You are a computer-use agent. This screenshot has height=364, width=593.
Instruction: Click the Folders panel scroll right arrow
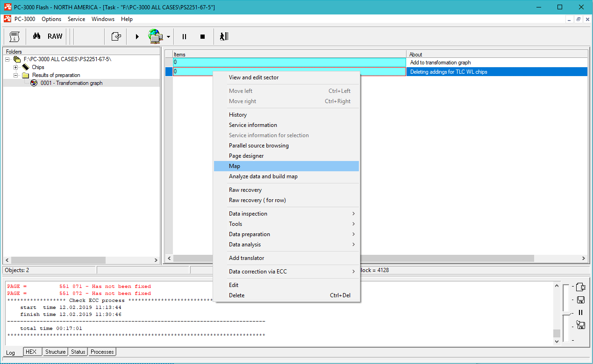tap(156, 260)
